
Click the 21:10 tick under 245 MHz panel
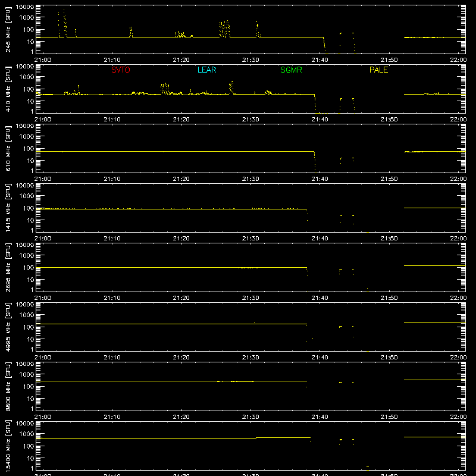112,60
